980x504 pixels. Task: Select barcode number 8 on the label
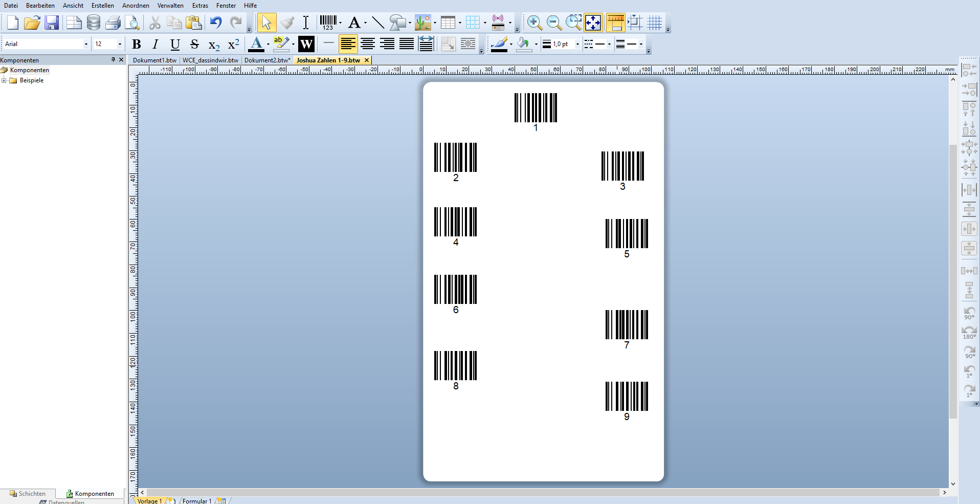coord(455,370)
